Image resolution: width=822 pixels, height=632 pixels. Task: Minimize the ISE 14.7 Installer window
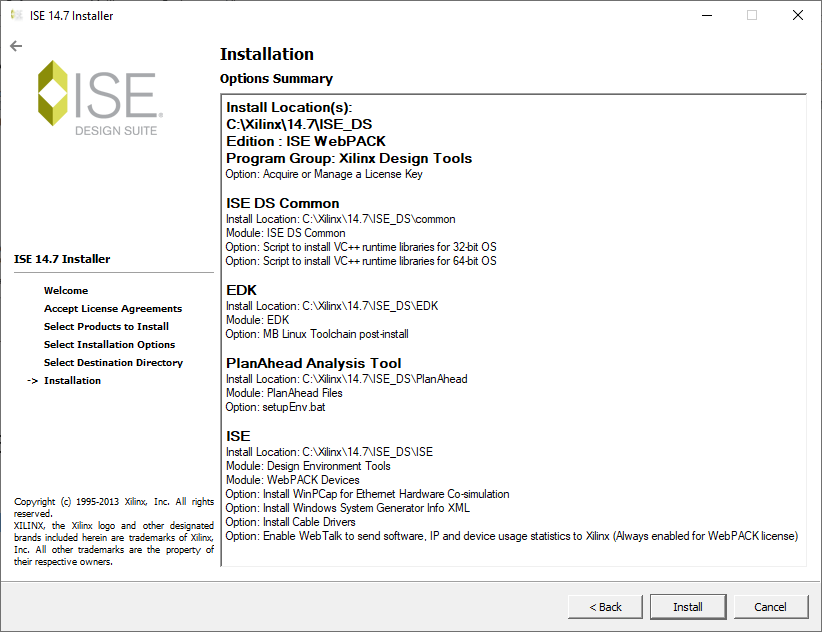pos(706,16)
